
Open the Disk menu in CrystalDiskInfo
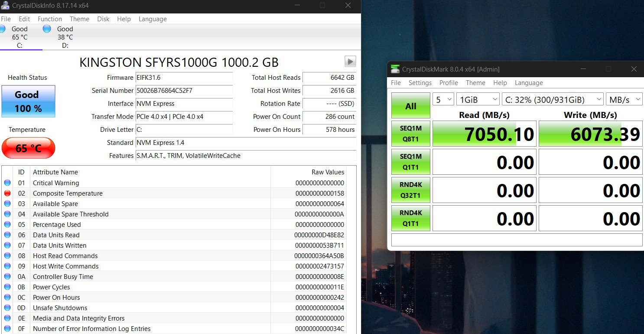point(103,19)
